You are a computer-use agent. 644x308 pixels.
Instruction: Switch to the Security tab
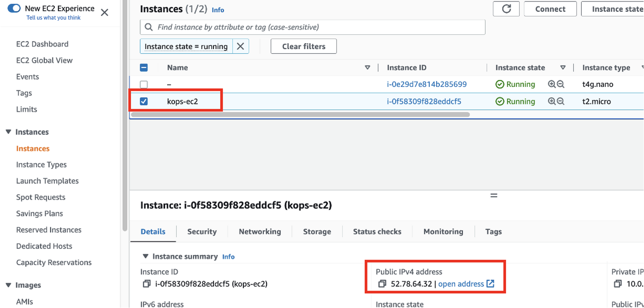click(202, 232)
